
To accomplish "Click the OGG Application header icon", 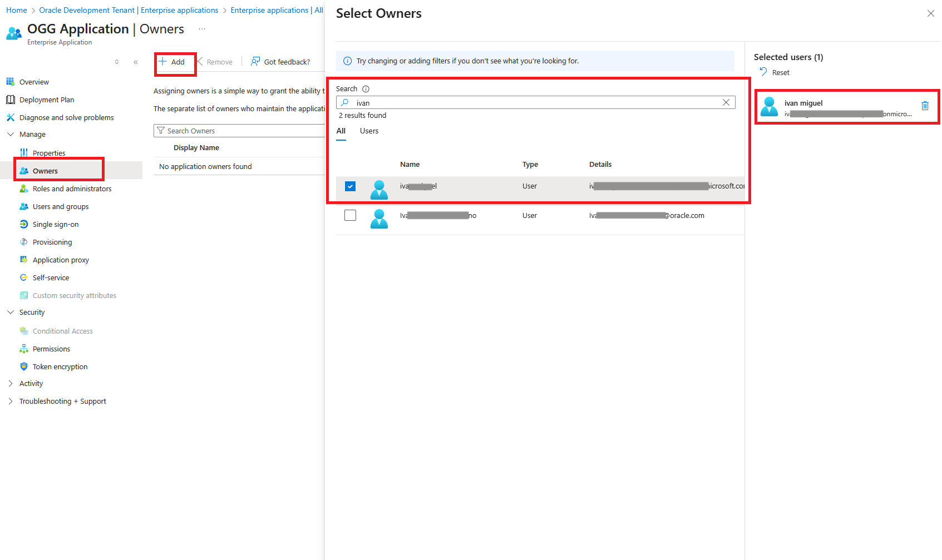I will [x=14, y=33].
